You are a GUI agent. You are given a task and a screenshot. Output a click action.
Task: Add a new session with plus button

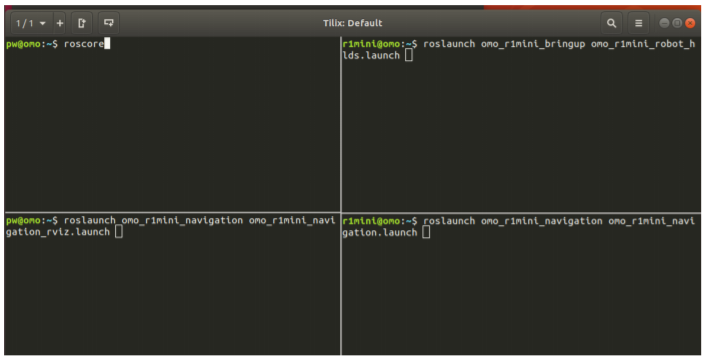60,23
